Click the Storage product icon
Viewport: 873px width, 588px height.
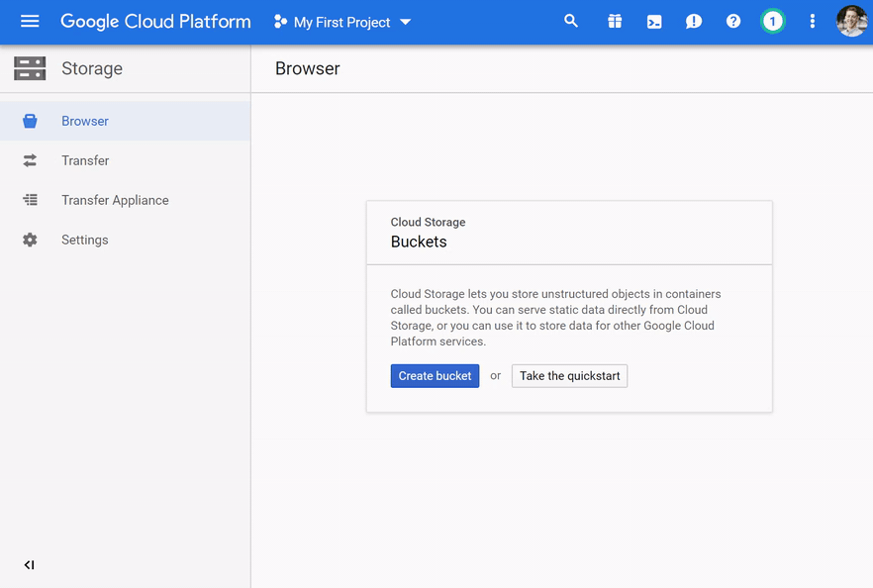tap(30, 68)
